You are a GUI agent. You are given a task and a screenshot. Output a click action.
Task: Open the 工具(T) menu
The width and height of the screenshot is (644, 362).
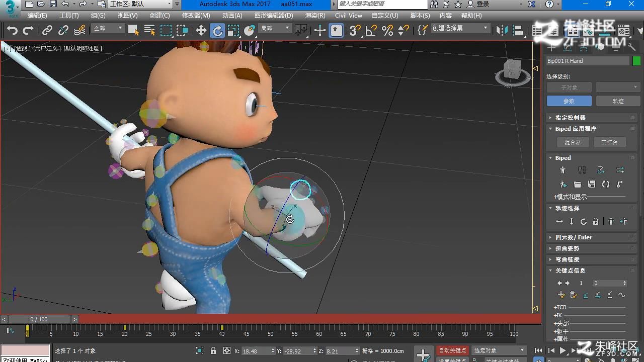(x=69, y=16)
